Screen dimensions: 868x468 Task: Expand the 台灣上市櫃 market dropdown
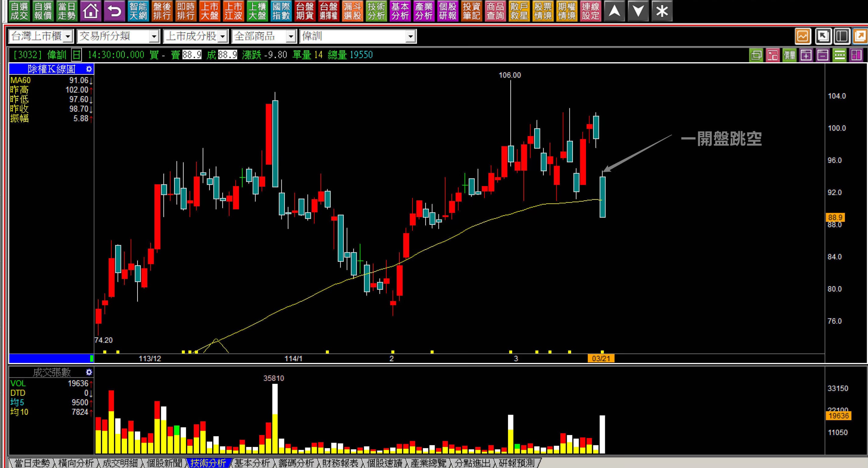68,36
